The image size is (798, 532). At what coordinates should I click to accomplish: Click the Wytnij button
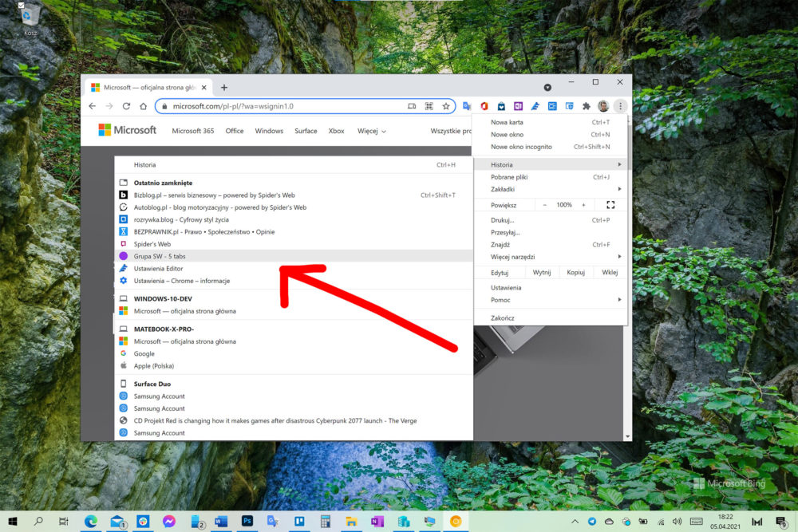(542, 272)
